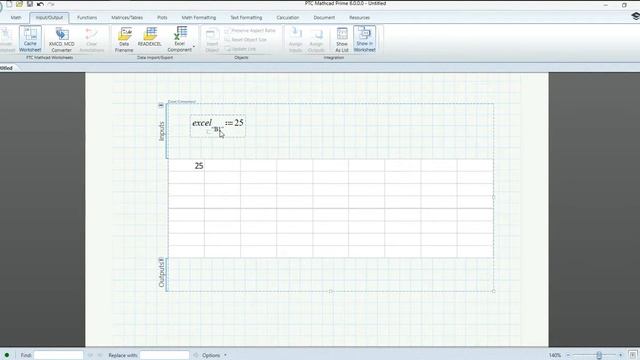Click the fit page icon beside zoom slider
Image resolution: width=640 pixels, height=360 pixels.
(633, 355)
